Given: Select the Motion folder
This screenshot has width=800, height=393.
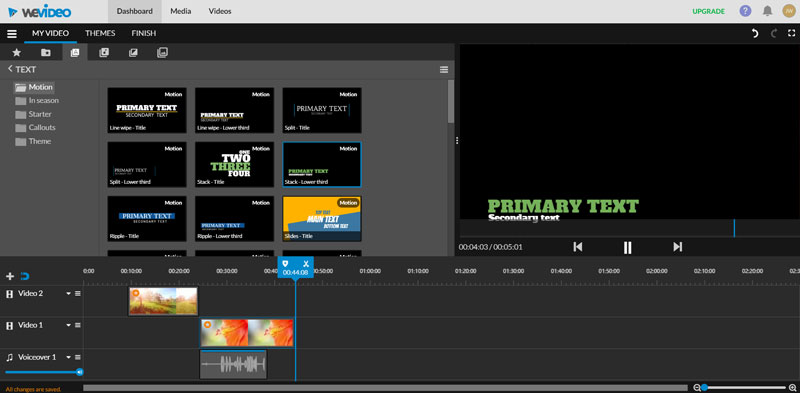Looking at the screenshot, I should (34, 87).
